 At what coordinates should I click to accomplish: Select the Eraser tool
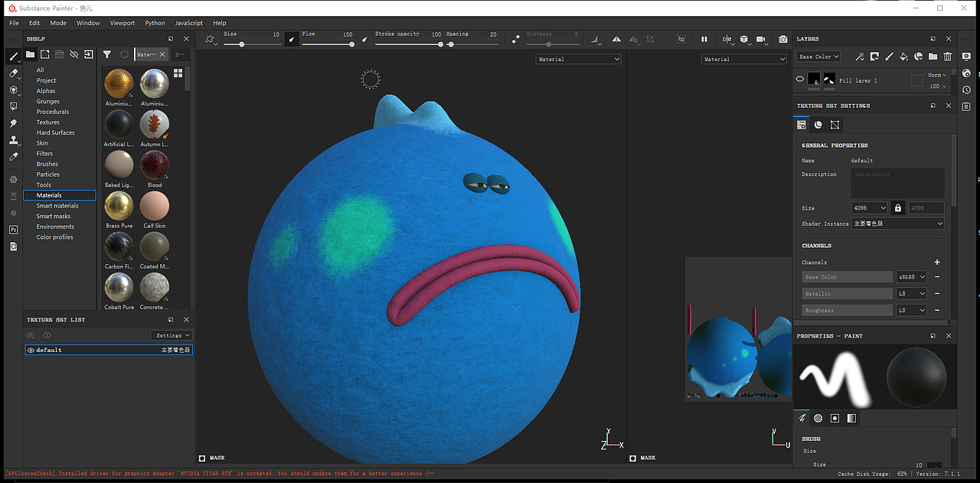(13, 73)
